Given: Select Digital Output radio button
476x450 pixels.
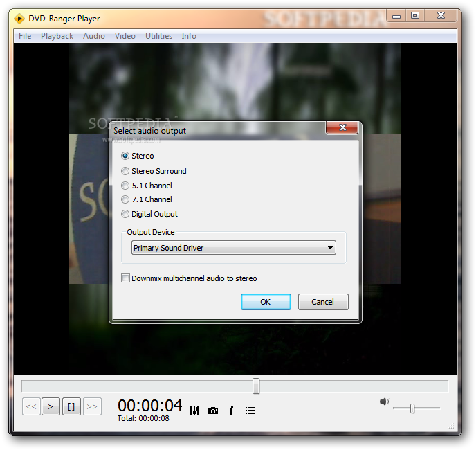Looking at the screenshot, I should point(125,214).
